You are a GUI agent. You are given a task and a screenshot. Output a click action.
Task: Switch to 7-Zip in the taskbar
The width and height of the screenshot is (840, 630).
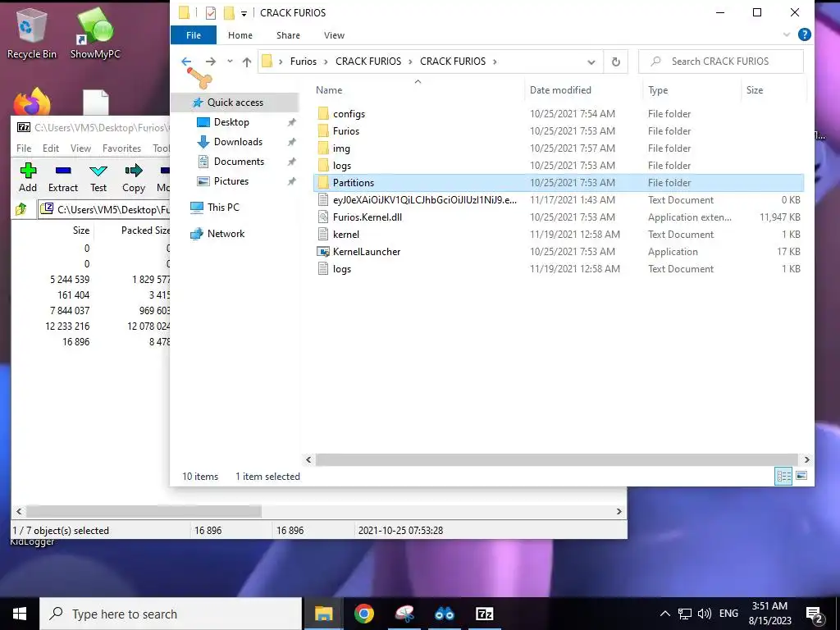(484, 614)
